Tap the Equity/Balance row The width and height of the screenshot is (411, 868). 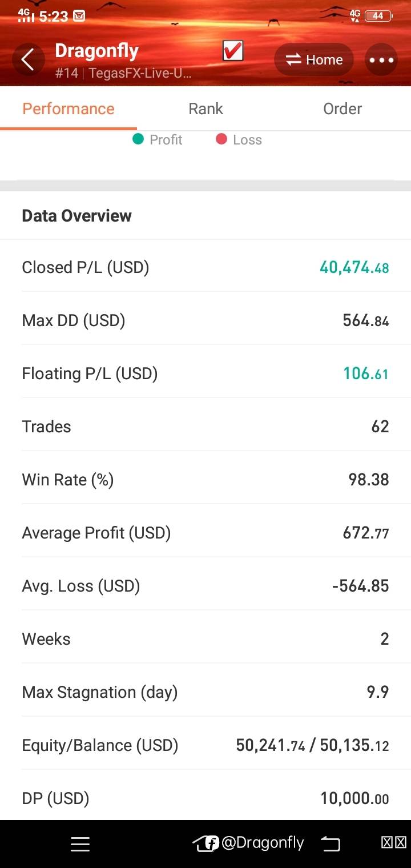pyautogui.click(x=205, y=745)
